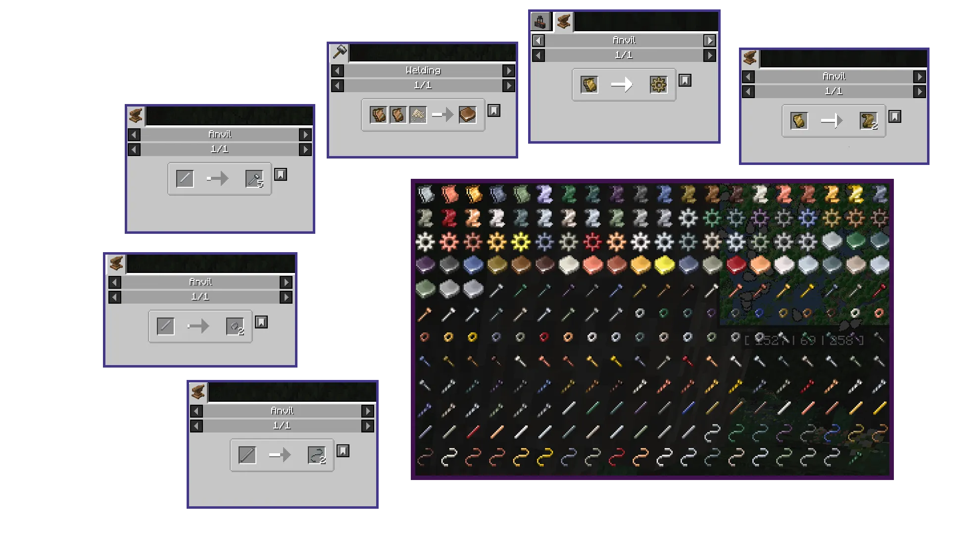Screen dimensions: 980x535
Task: Go to next category in wire recipe panel
Action: pyautogui.click(x=368, y=411)
